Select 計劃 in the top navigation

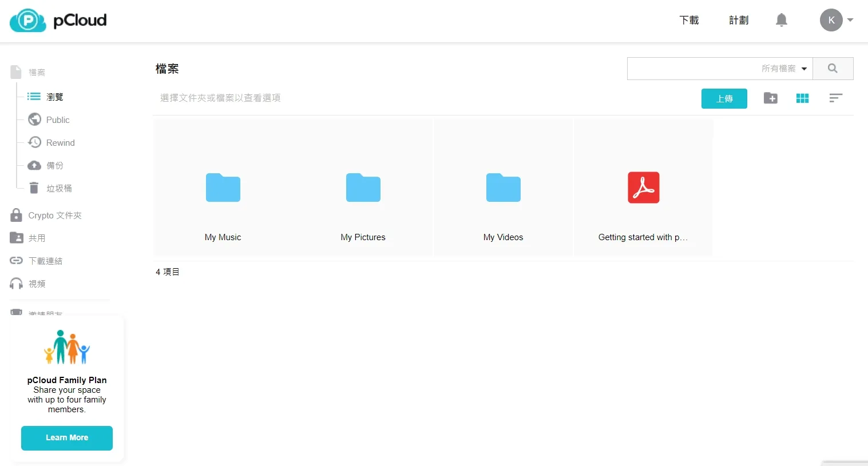[739, 21]
